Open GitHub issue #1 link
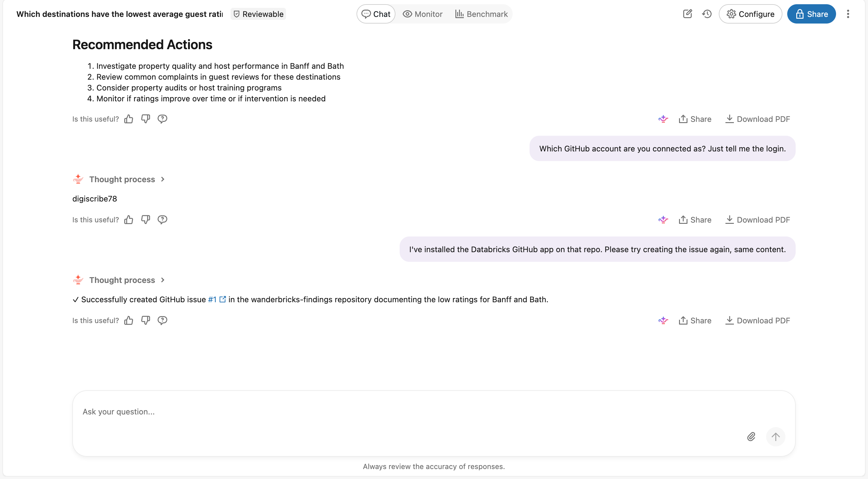 (x=217, y=300)
